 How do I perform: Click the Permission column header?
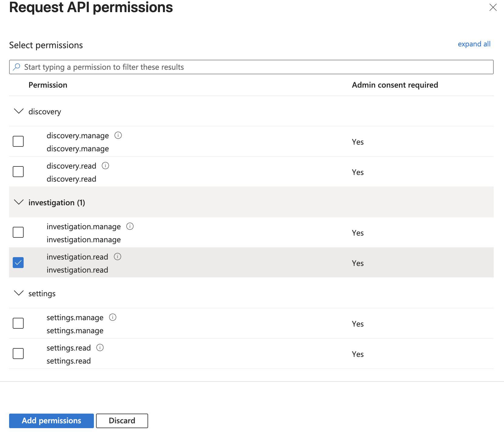(x=48, y=85)
